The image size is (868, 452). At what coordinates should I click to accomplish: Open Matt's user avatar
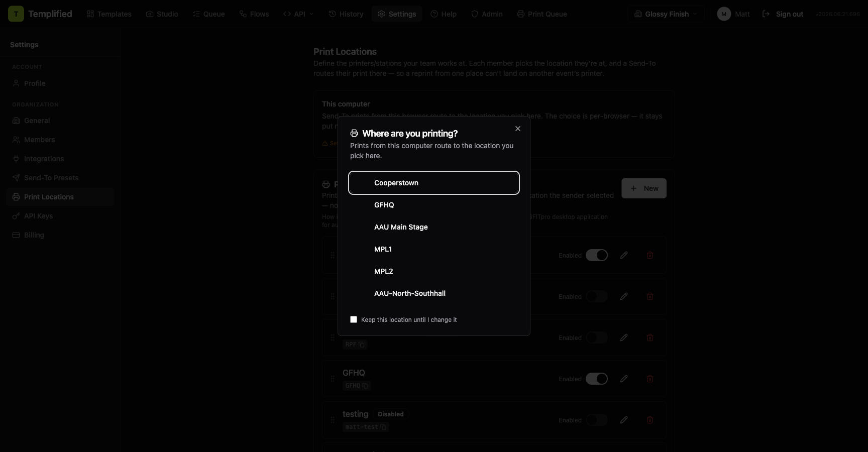(724, 14)
